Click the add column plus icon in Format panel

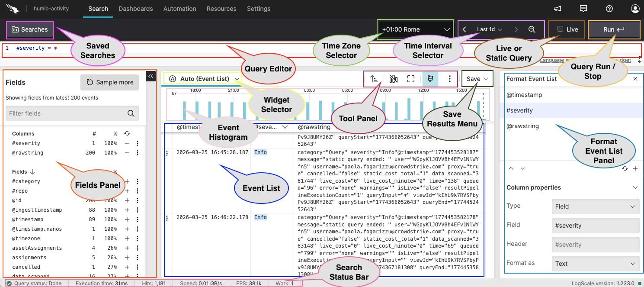635,168
